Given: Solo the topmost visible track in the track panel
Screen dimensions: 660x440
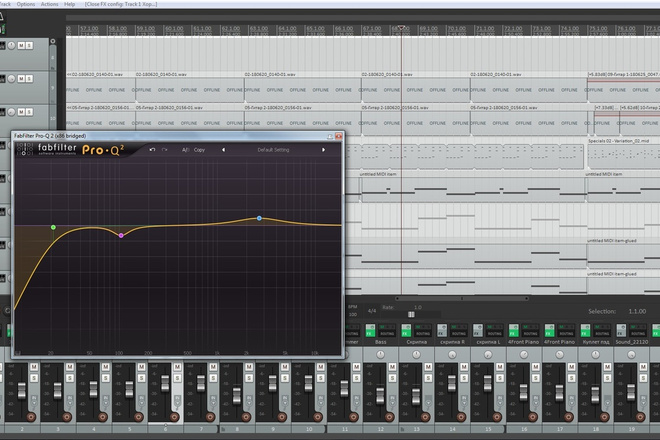Looking at the screenshot, I should (29, 45).
